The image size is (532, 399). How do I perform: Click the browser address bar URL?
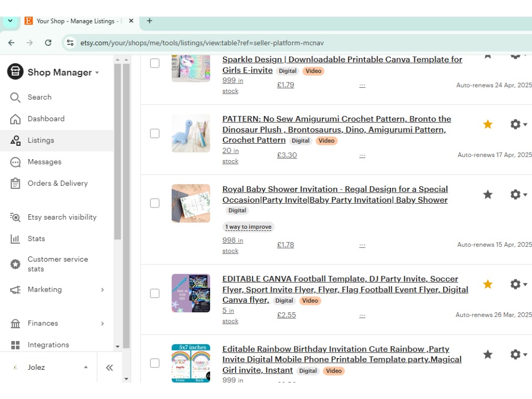click(x=202, y=43)
